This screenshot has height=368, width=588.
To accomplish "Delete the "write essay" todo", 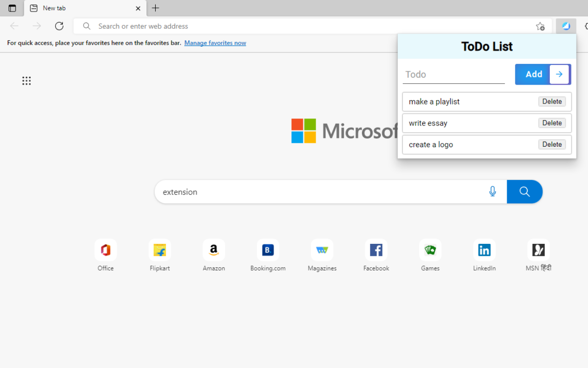I will [x=552, y=123].
